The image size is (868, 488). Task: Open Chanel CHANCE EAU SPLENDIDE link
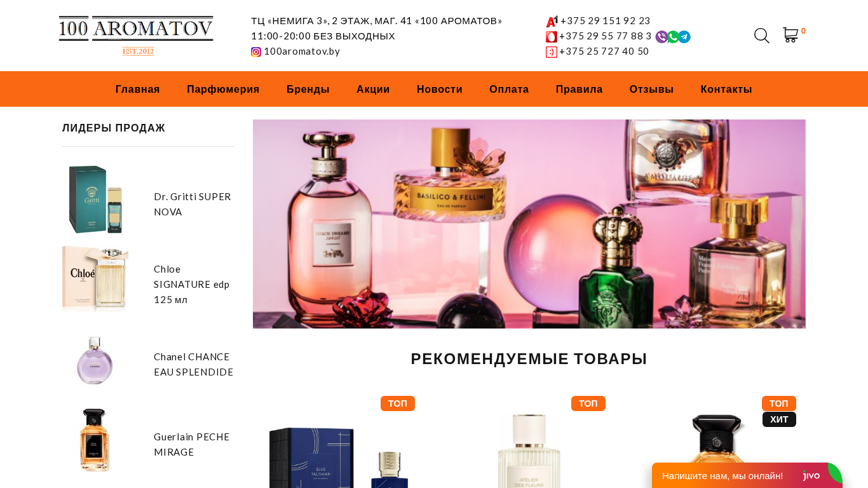[194, 364]
